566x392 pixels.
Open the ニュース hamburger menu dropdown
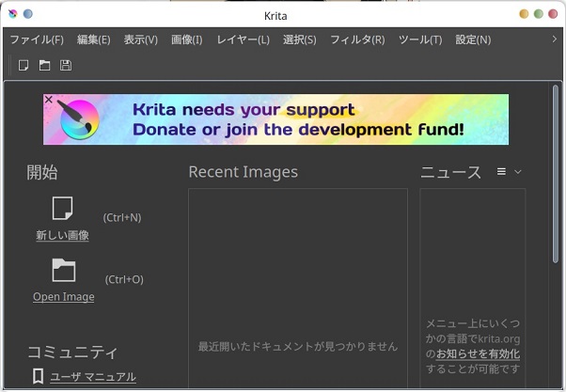click(x=508, y=172)
